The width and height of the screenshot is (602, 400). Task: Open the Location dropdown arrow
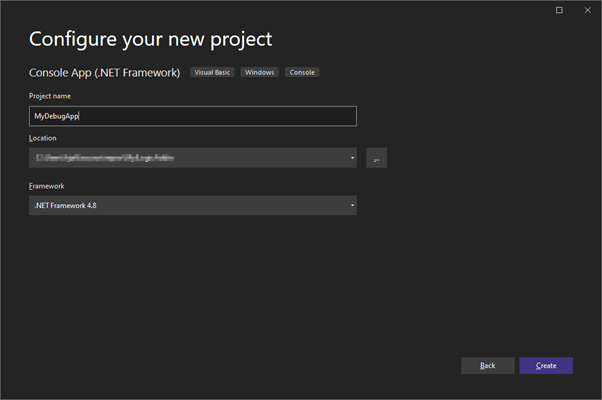click(352, 158)
